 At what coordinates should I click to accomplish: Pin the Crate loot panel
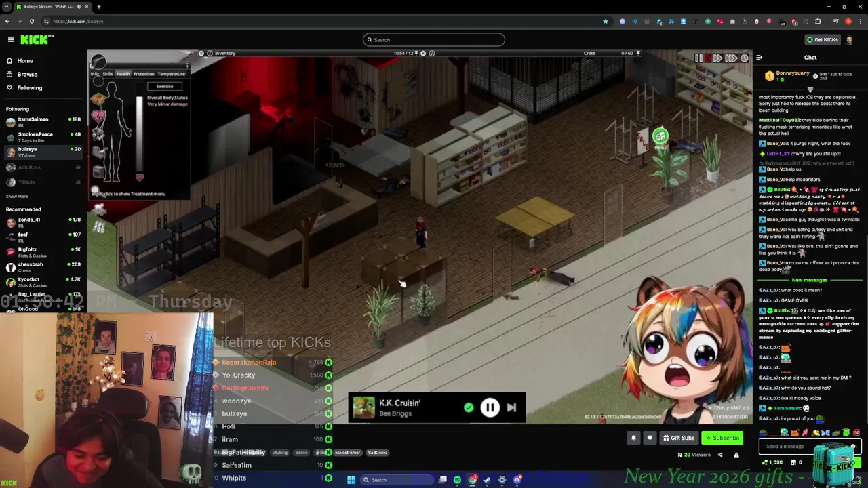pos(637,53)
